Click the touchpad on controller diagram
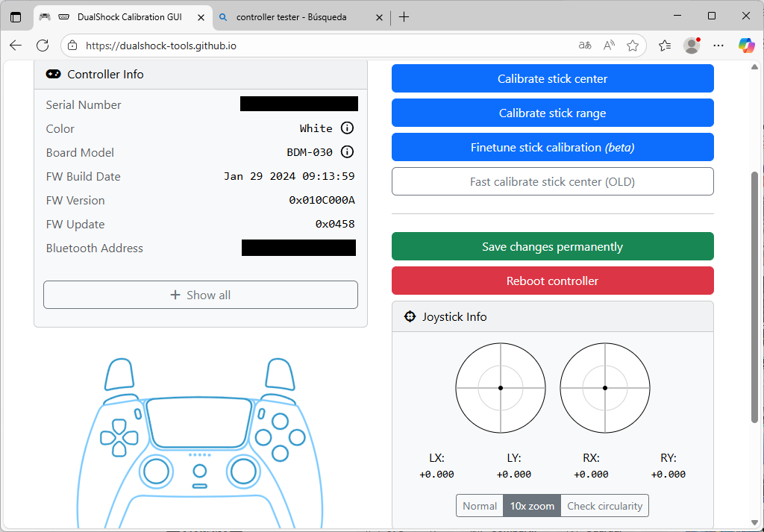The height and width of the screenshot is (532, 764). tap(200, 423)
